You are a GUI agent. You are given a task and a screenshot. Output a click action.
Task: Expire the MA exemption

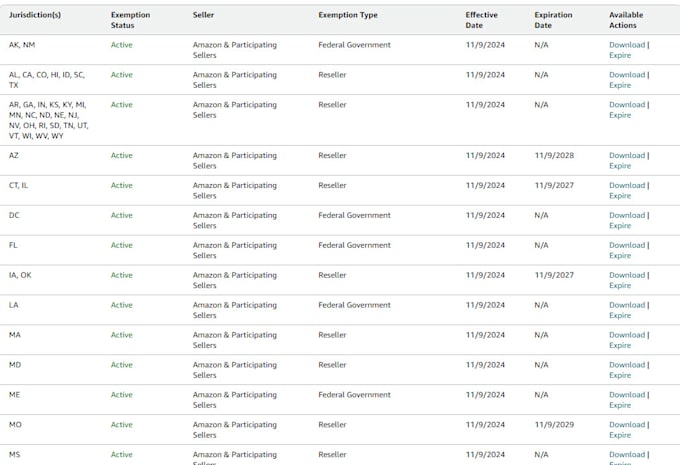click(620, 345)
